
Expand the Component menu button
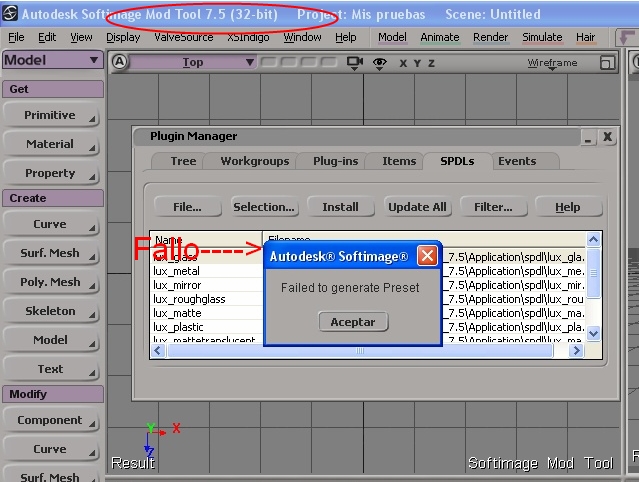tap(51, 420)
